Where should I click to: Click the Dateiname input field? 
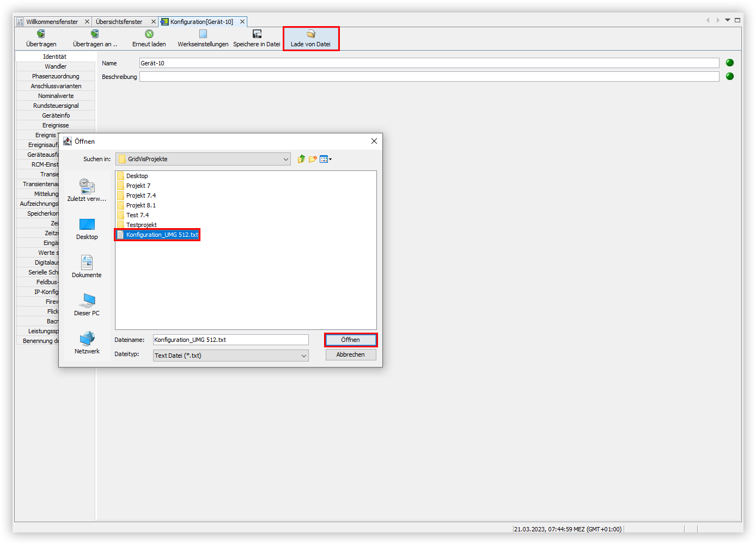tap(230, 340)
